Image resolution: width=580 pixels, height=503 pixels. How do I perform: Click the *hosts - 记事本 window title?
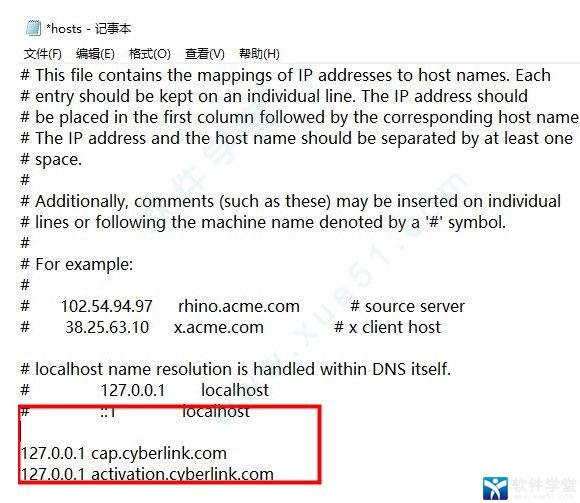tap(88, 29)
